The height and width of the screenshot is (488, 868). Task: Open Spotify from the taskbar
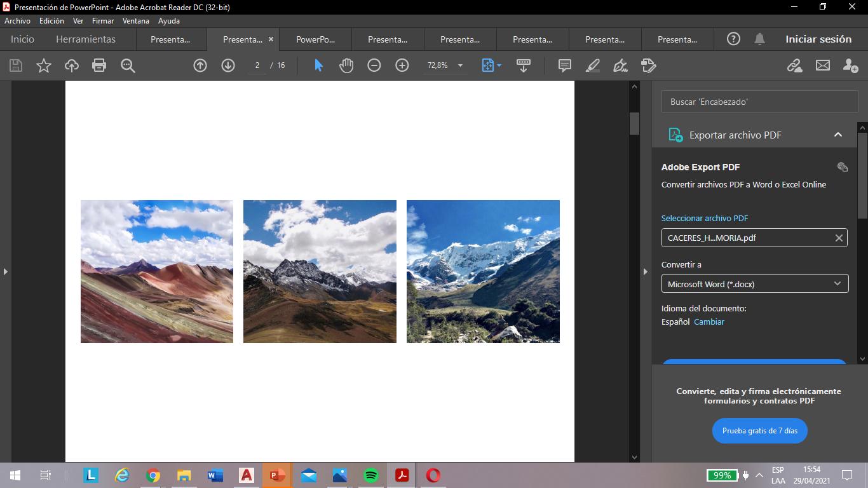(x=371, y=475)
